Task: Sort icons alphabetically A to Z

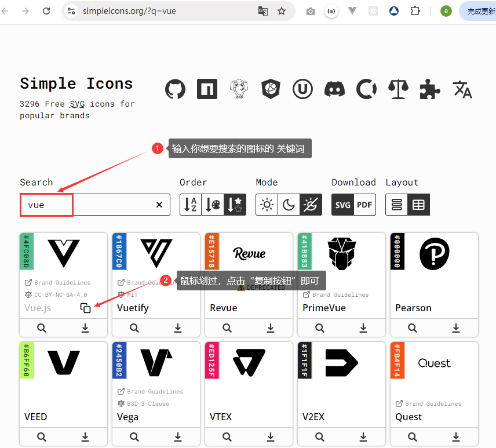Action: tap(191, 205)
